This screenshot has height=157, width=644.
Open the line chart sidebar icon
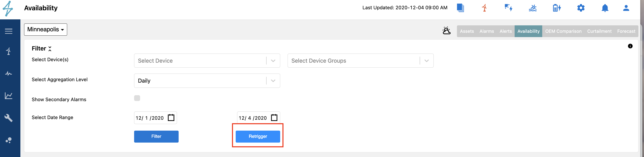pyautogui.click(x=8, y=96)
